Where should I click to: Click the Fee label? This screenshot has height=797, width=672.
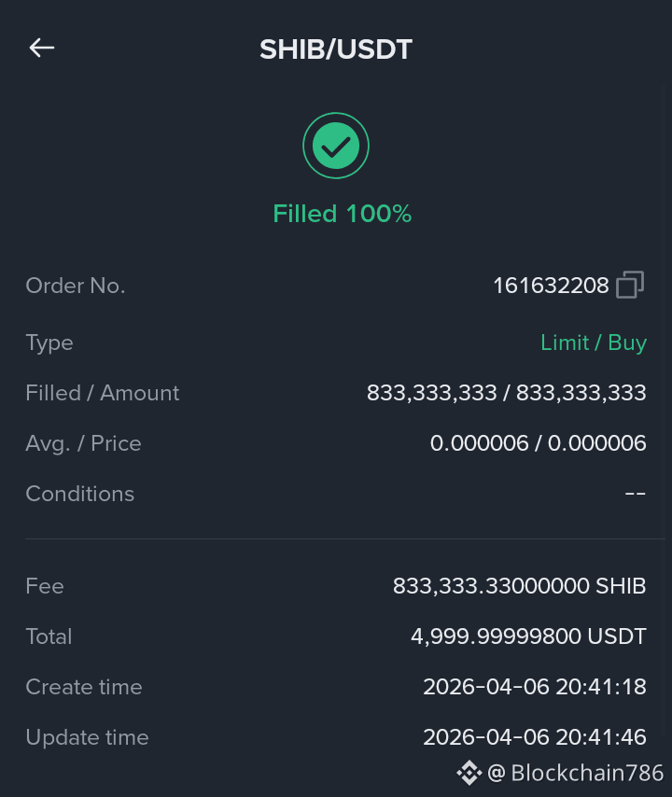click(x=45, y=586)
